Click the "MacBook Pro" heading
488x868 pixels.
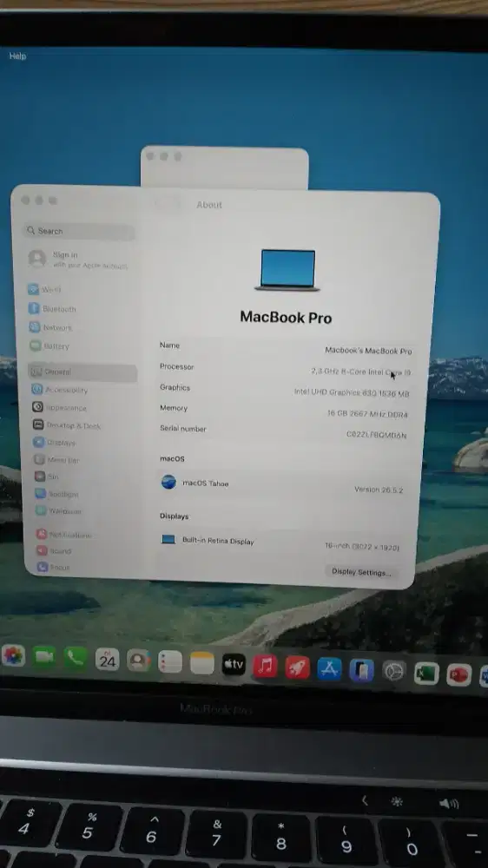(286, 318)
